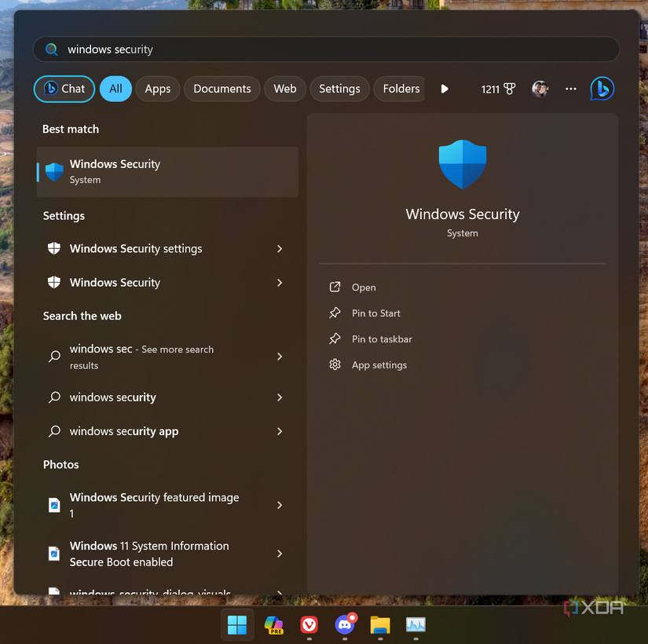The height and width of the screenshot is (644, 648).
Task: Select Windows Security settings result text
Action: coord(136,248)
